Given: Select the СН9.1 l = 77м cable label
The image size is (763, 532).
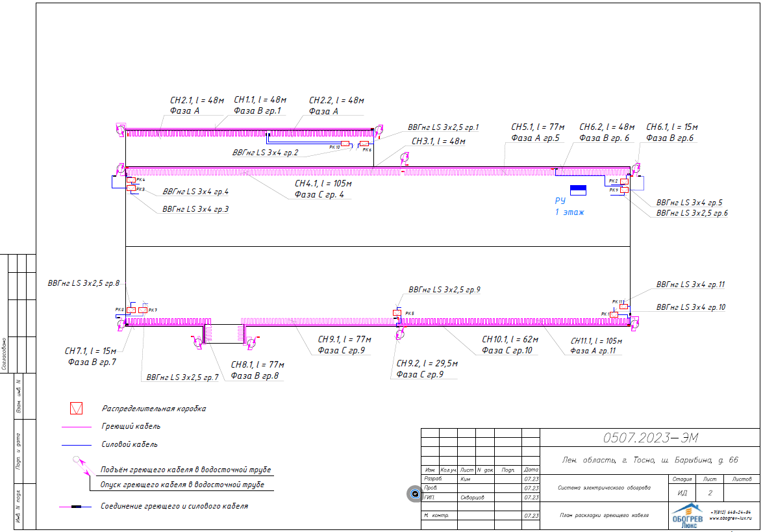Looking at the screenshot, I should pos(344,340).
